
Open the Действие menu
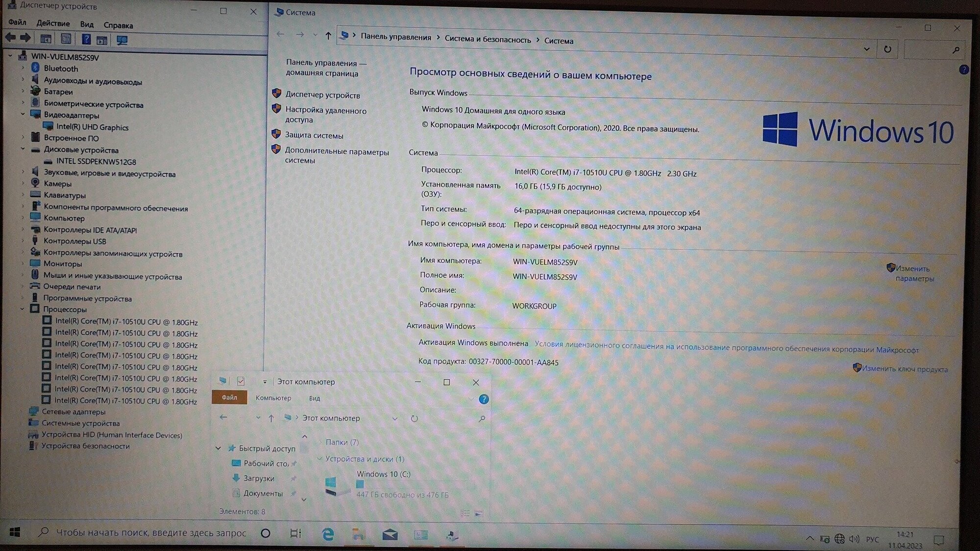(53, 24)
